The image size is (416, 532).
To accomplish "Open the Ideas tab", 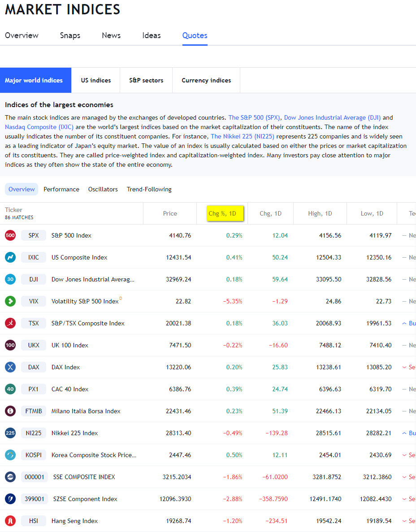I will click(x=152, y=35).
